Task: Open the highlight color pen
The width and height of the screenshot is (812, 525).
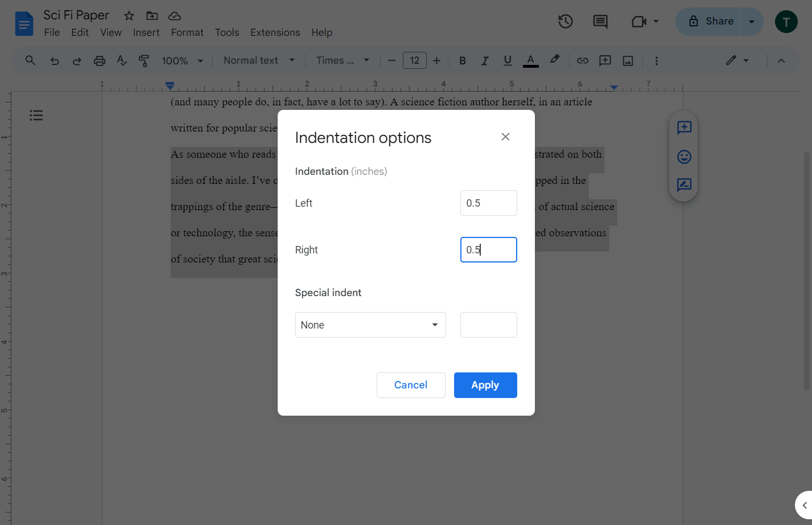Action: tap(554, 60)
